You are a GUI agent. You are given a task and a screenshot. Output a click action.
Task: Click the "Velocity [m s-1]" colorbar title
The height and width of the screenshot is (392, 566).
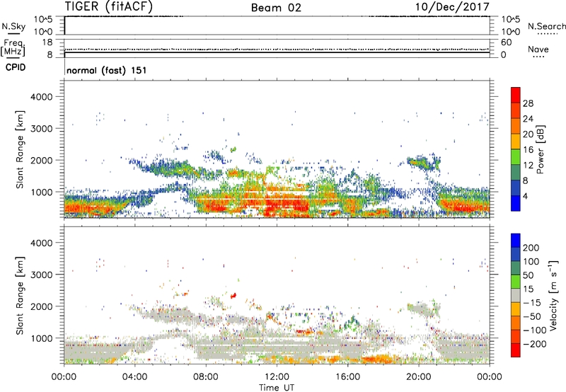tap(554, 295)
